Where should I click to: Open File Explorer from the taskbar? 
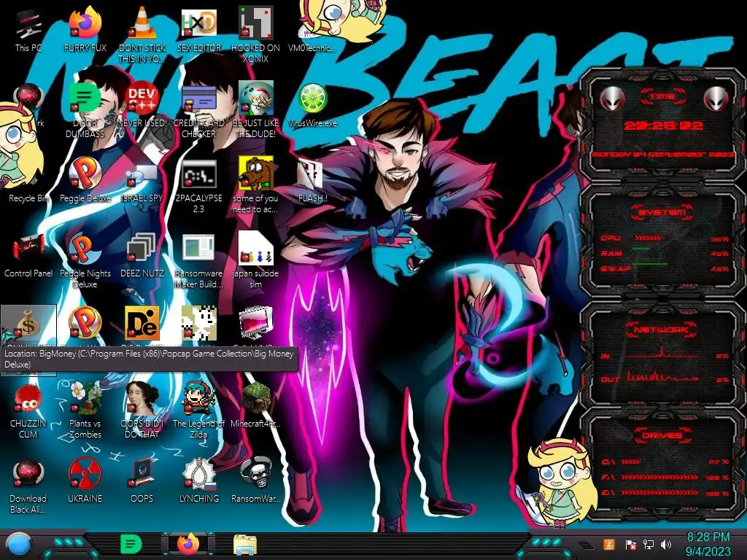coord(245,544)
